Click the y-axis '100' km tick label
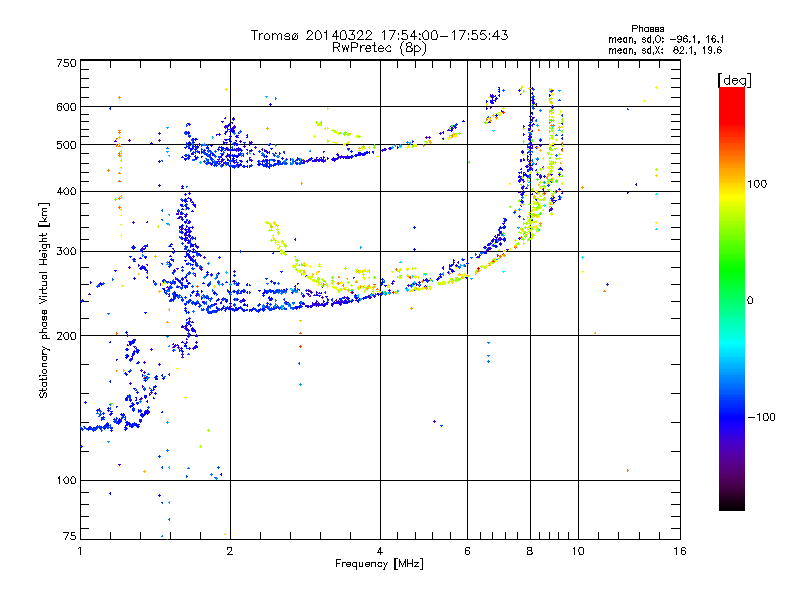 (x=66, y=480)
